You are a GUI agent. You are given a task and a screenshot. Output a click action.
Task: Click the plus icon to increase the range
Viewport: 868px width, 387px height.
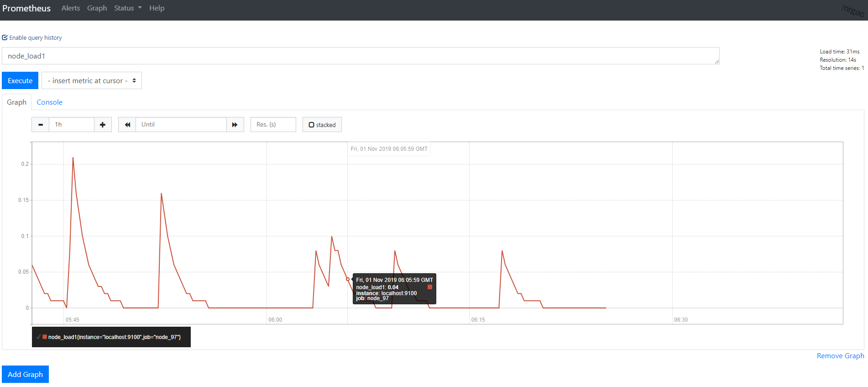pyautogui.click(x=103, y=125)
